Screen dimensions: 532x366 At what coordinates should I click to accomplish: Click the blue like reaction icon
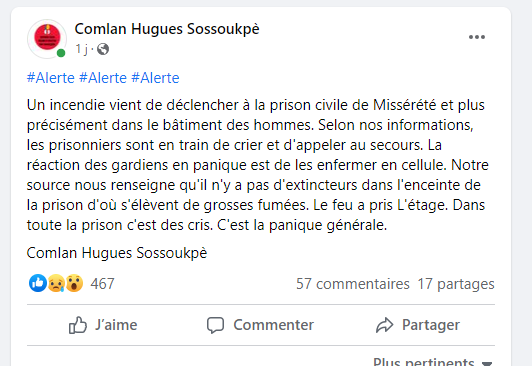tap(38, 283)
